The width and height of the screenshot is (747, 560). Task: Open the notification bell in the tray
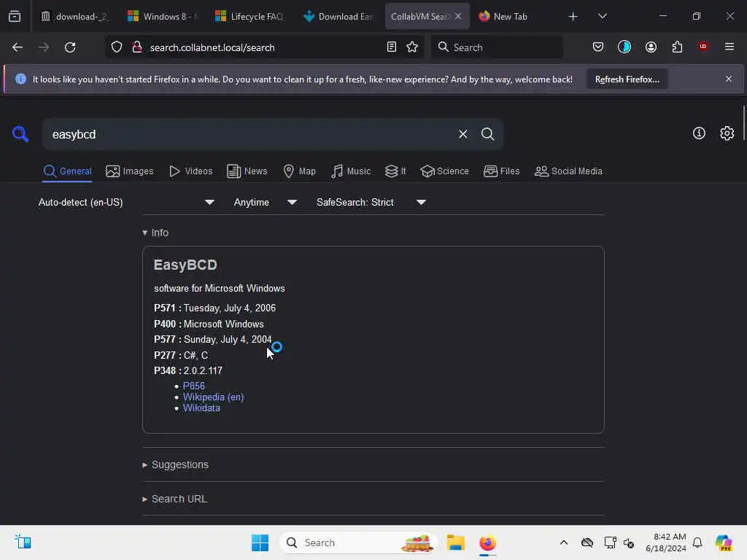[x=697, y=542]
